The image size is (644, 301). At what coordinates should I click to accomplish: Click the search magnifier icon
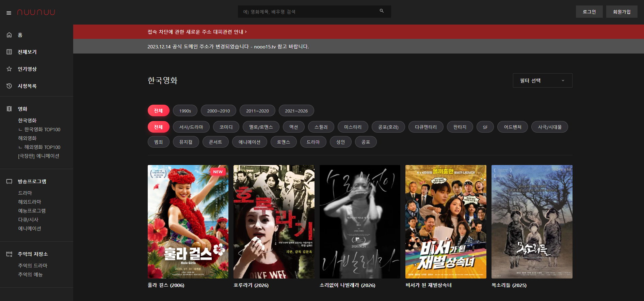pyautogui.click(x=382, y=11)
